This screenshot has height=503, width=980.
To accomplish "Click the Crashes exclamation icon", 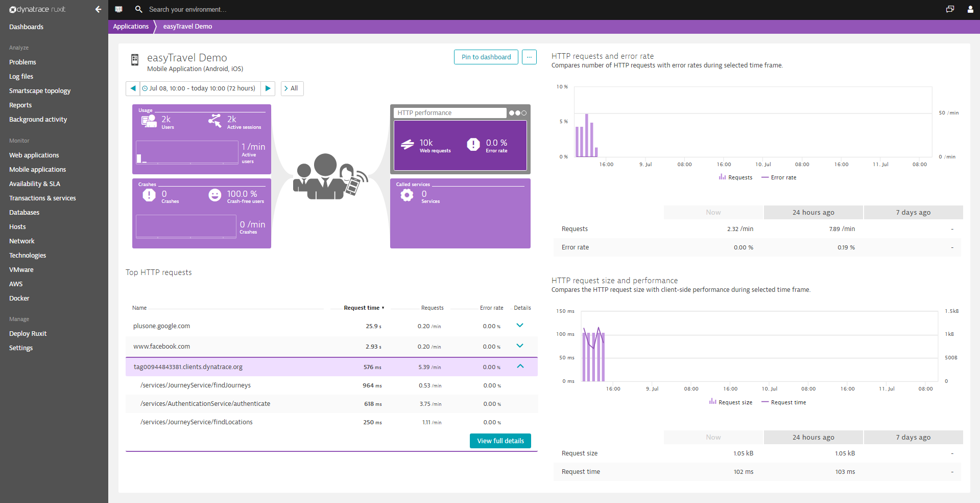I will tap(149, 195).
